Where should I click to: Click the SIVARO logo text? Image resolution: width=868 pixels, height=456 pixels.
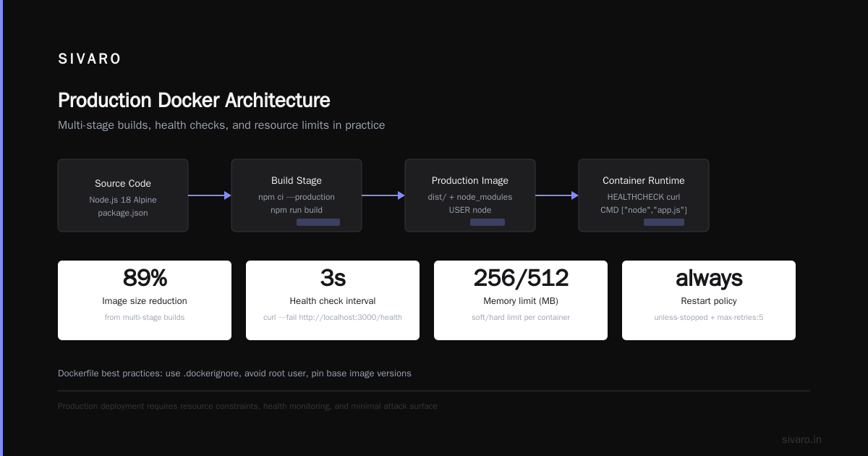90,59
